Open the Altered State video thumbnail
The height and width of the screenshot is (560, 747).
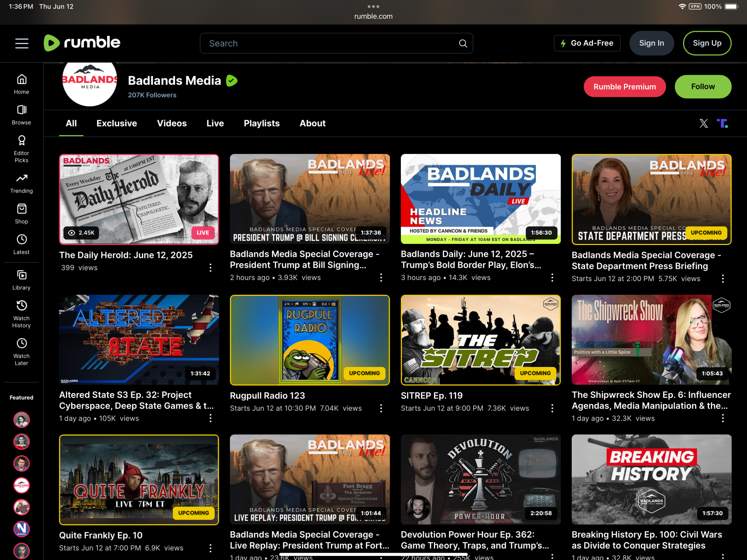pyautogui.click(x=139, y=340)
